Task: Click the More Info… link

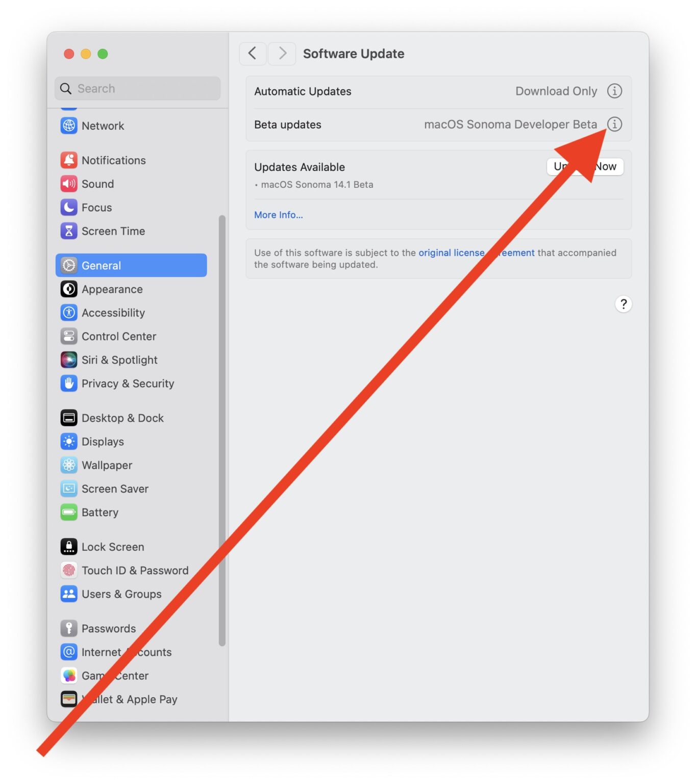Action: coord(279,215)
